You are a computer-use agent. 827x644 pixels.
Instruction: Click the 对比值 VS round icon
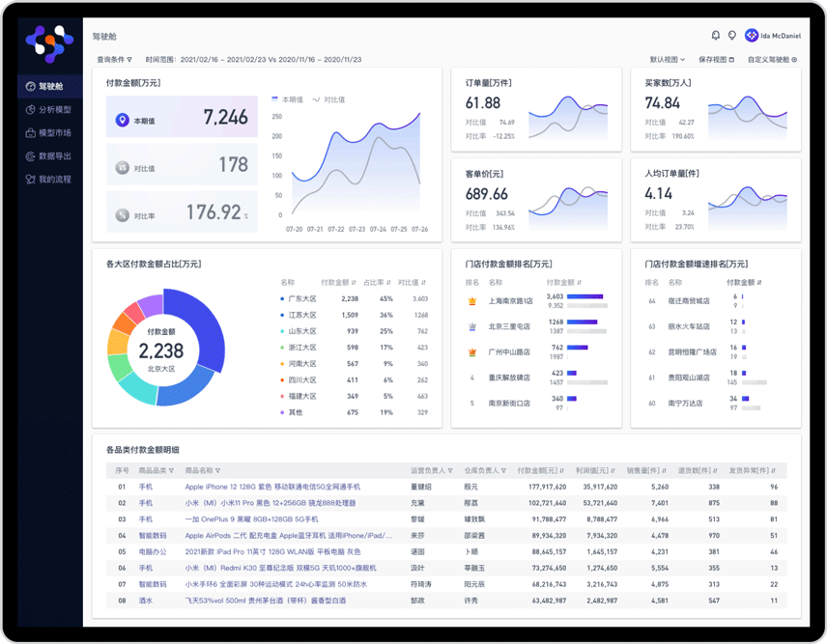pyautogui.click(x=123, y=168)
